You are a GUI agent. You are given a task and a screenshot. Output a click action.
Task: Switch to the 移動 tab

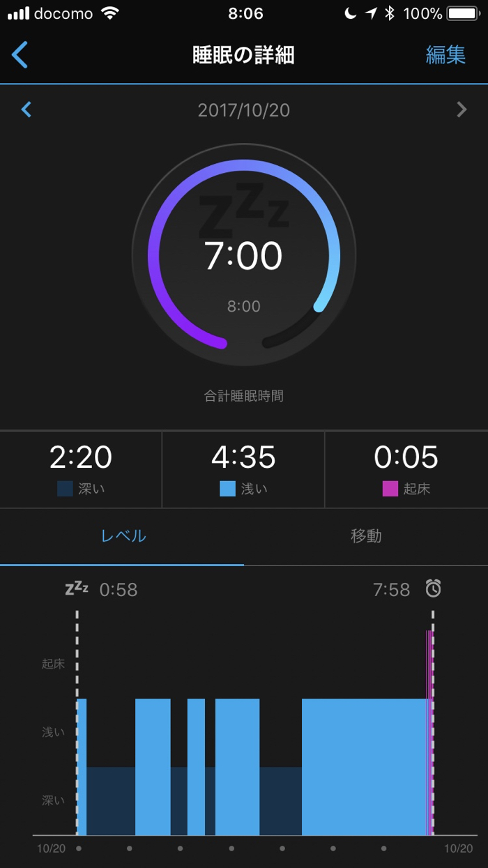pos(366,535)
